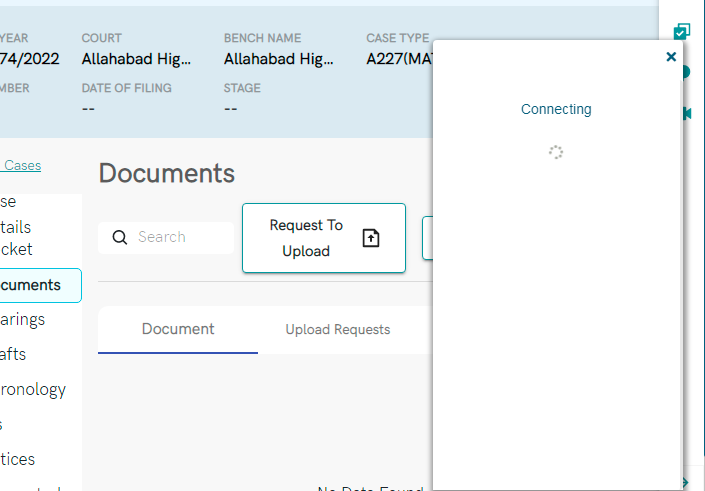Close the Connecting popup panel
Screen dimensions: 705x491
(x=671, y=57)
